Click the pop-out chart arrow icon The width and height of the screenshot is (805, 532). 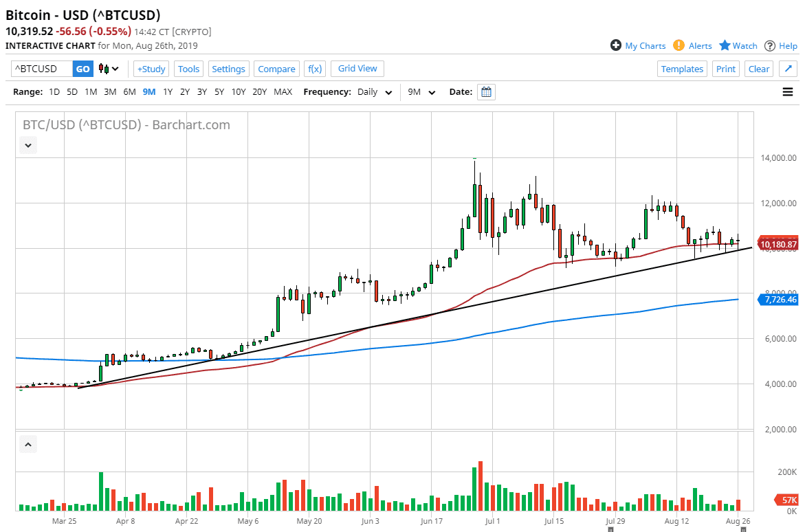[x=787, y=68]
